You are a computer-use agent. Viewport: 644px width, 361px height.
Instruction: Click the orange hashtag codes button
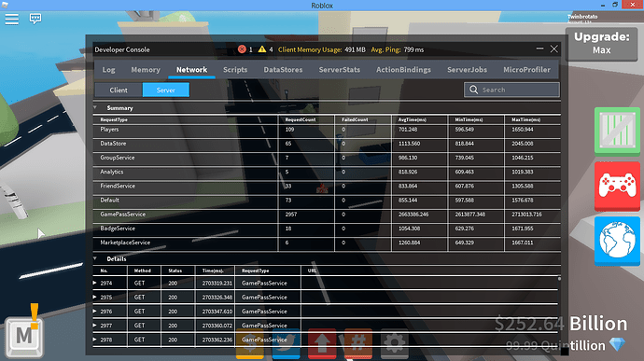pos(358,343)
